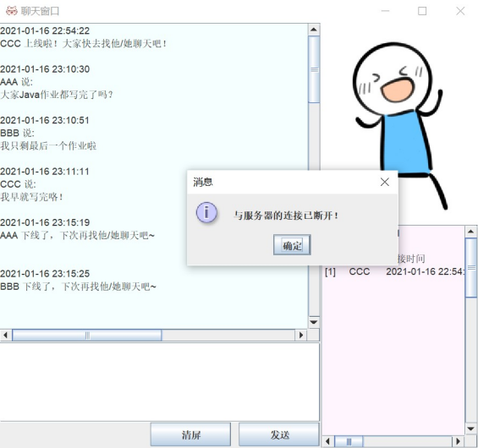Screen dimensions: 478x448
Task: Click user list vertical scrollbar down arrow
Action: point(471,429)
